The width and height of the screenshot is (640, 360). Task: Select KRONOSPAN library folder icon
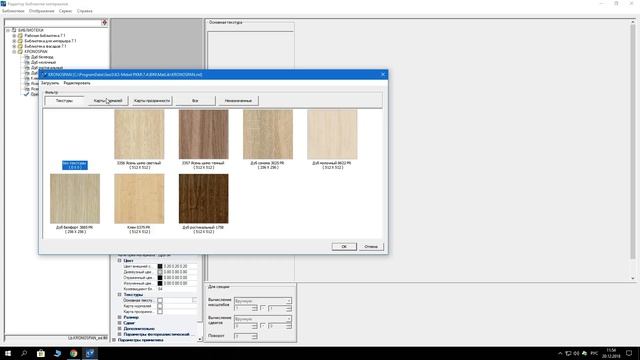tap(20, 52)
